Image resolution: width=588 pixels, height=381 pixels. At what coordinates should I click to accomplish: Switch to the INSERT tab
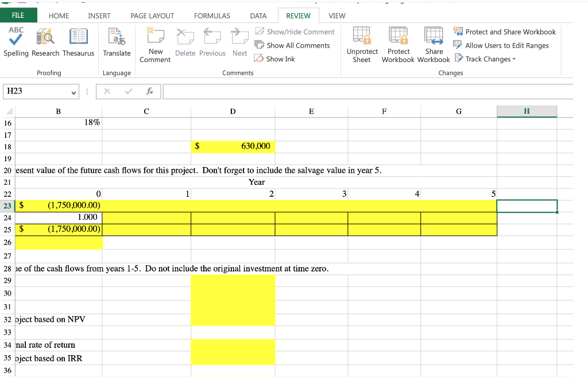coord(99,15)
